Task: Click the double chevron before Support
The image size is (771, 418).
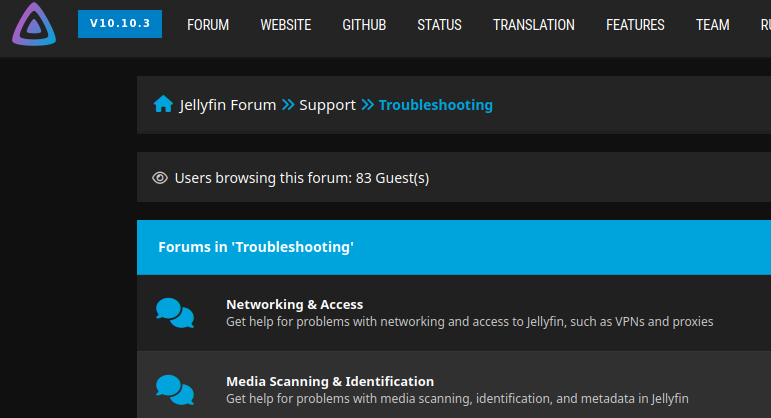Action: [x=288, y=105]
